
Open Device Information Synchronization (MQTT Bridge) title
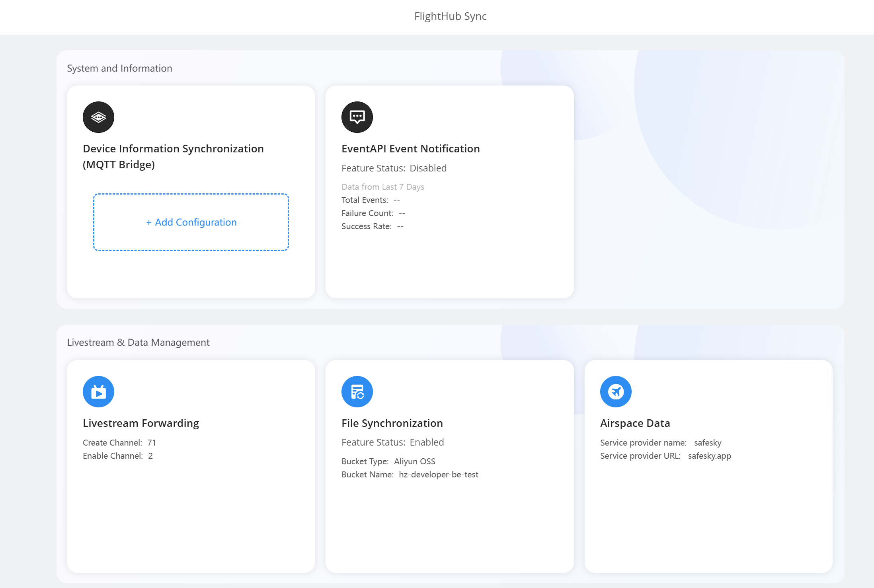173,156
